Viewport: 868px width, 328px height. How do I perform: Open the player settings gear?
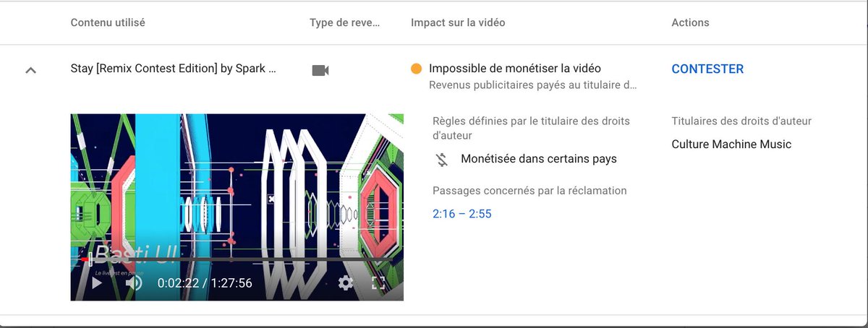coord(346,282)
